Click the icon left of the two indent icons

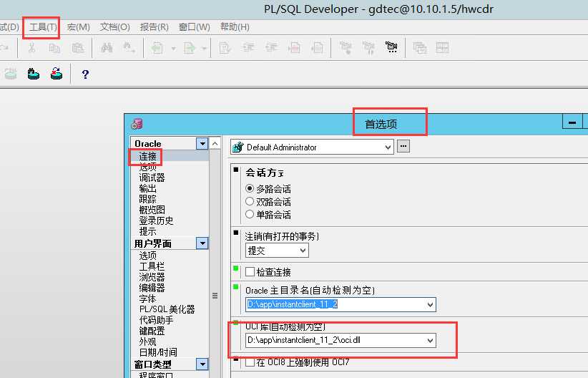(225, 48)
